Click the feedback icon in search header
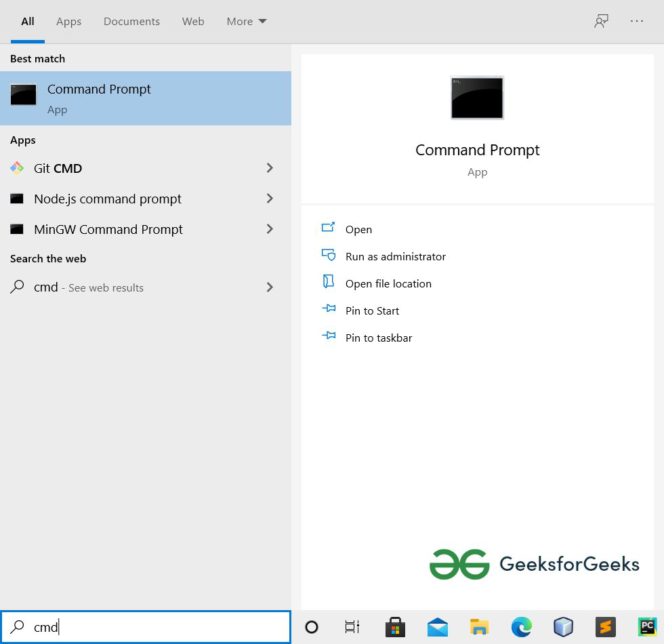664x644 pixels. [601, 21]
